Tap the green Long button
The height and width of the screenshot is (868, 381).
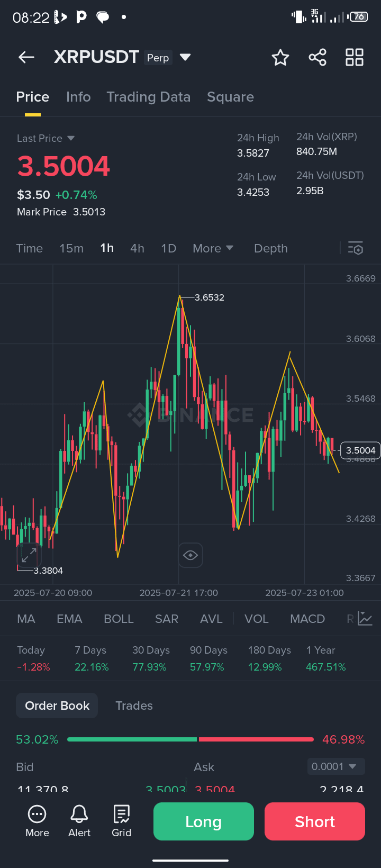tap(204, 821)
